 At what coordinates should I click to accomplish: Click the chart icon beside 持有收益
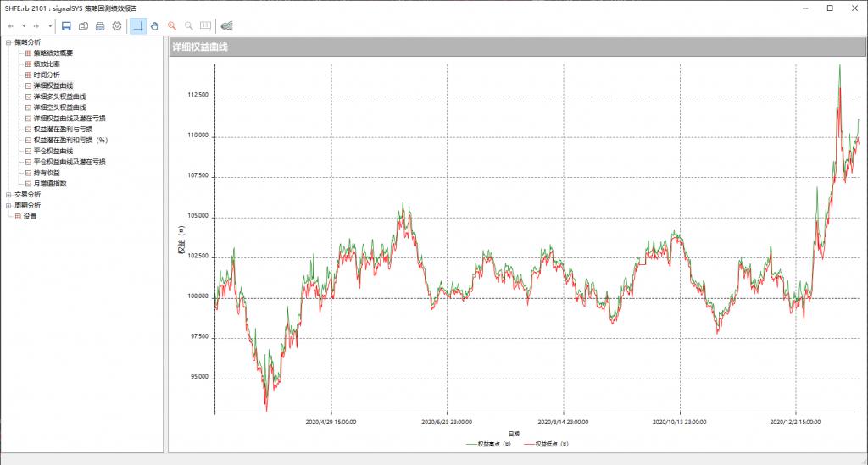click(28, 173)
